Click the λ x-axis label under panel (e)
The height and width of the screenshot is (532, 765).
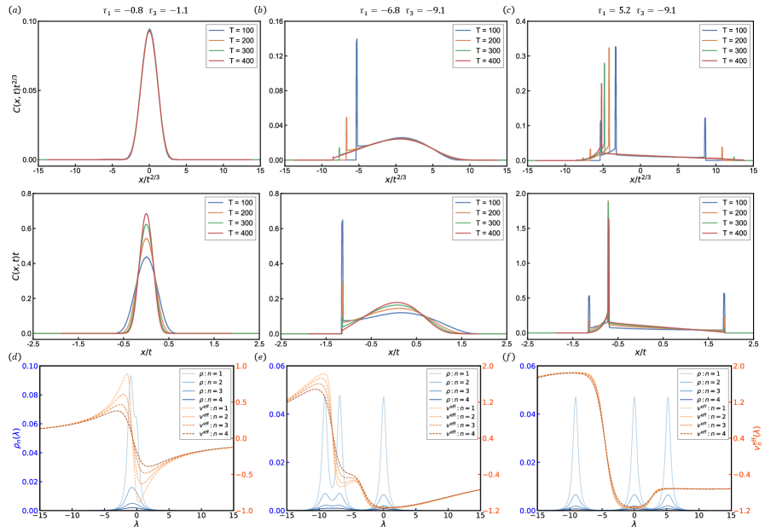click(383, 525)
